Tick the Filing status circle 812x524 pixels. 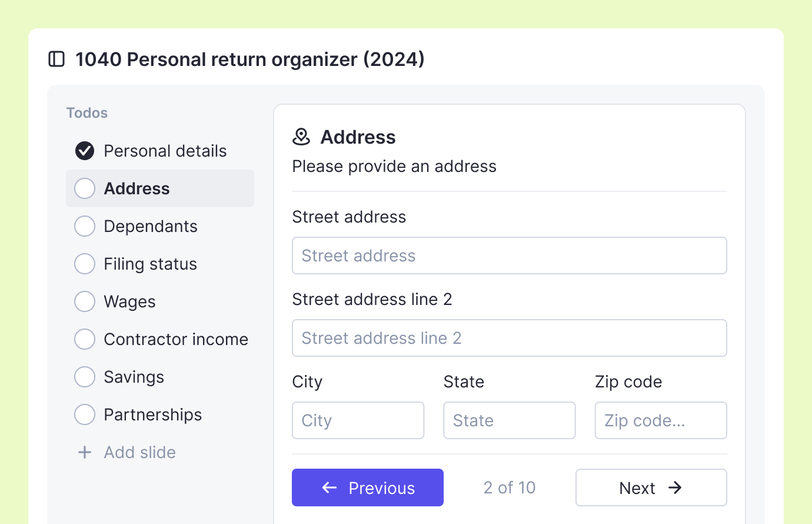pos(85,264)
